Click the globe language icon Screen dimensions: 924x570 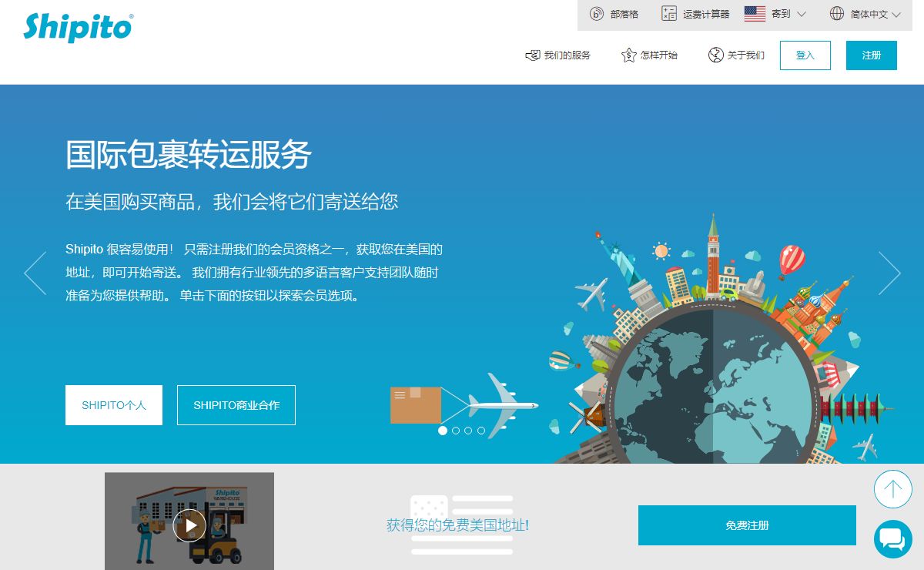836,13
